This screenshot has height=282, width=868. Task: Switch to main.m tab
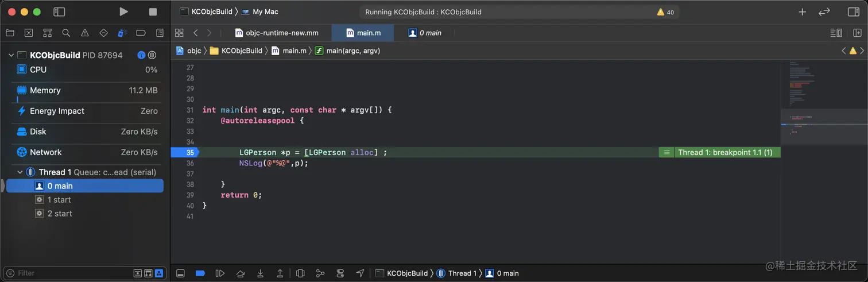[363, 33]
